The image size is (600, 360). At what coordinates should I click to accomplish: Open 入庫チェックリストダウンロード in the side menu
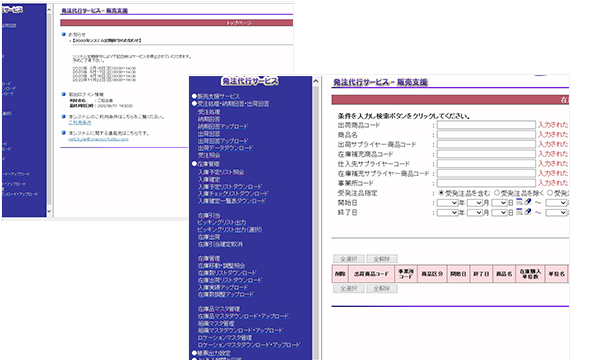click(233, 194)
